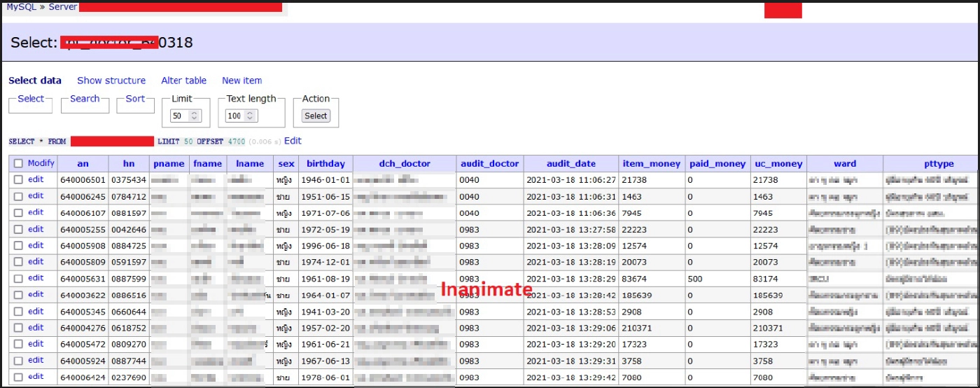Image resolution: width=980 pixels, height=388 pixels.
Task: Open edit for row 640006245
Action: (36, 196)
